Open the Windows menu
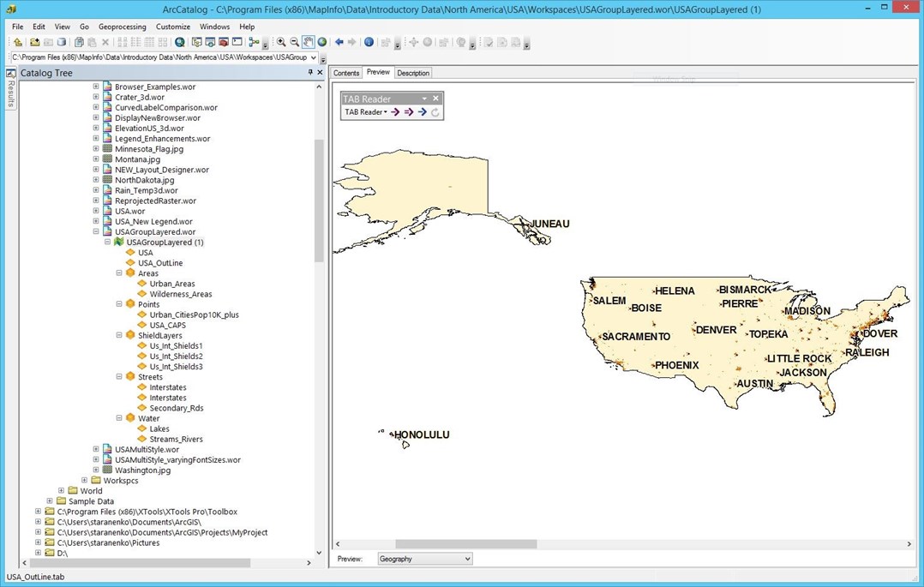This screenshot has height=587, width=924. (214, 27)
